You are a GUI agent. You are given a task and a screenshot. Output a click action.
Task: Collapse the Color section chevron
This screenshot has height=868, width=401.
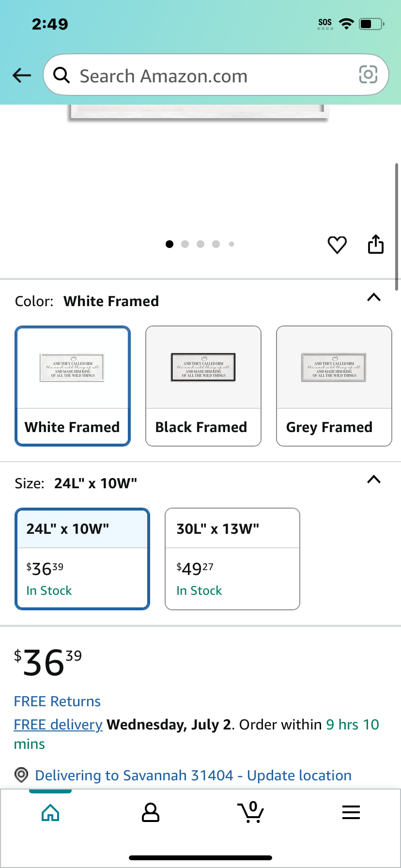click(374, 297)
